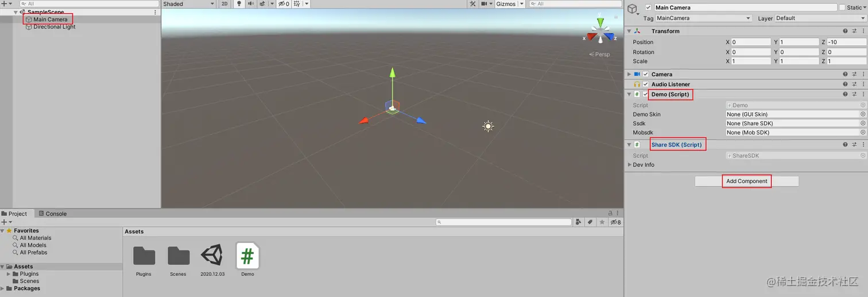Click the orientation gizmo blue Z axis cone
868x297 pixels.
coord(610,37)
